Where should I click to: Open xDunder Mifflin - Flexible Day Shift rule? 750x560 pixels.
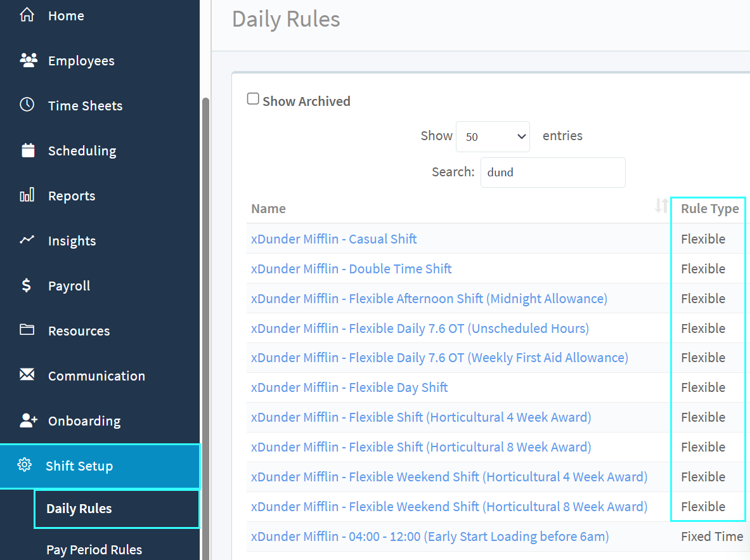349,387
